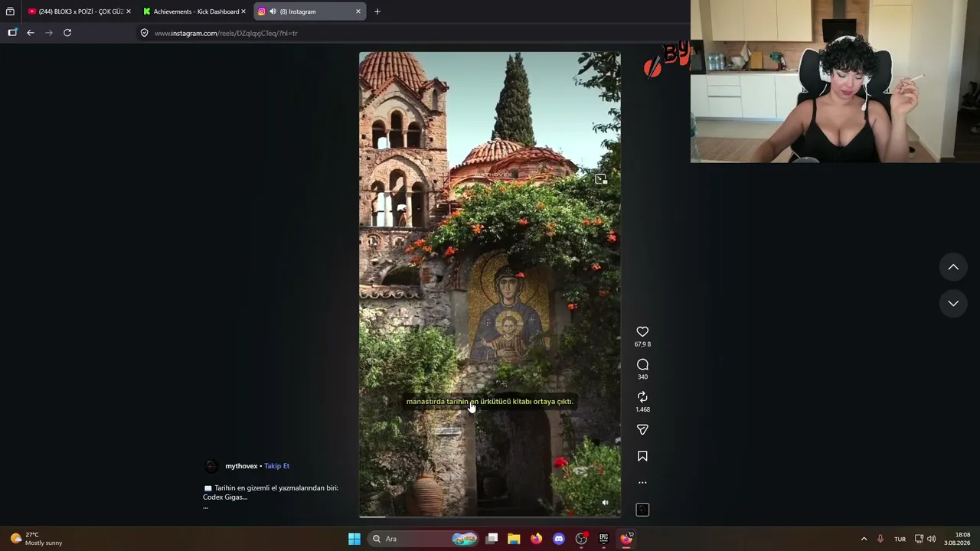Open the volume tray icon
This screenshot has width=980, height=551.
coord(931,539)
